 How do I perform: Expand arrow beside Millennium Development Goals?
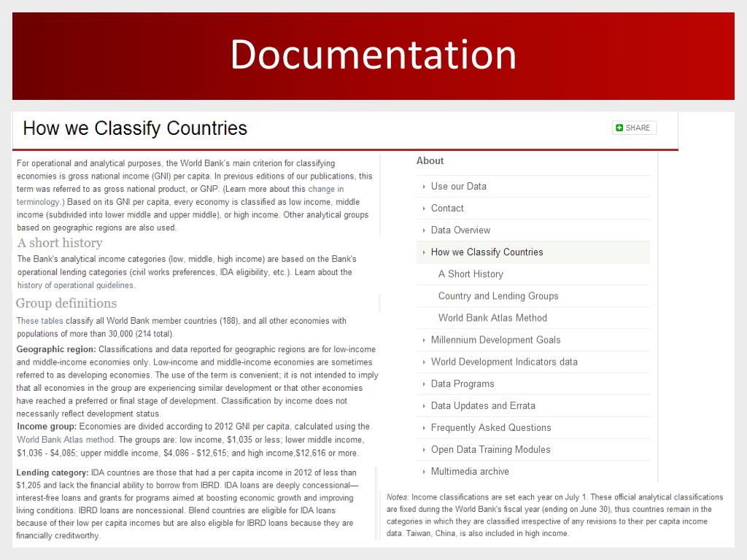pyautogui.click(x=424, y=340)
